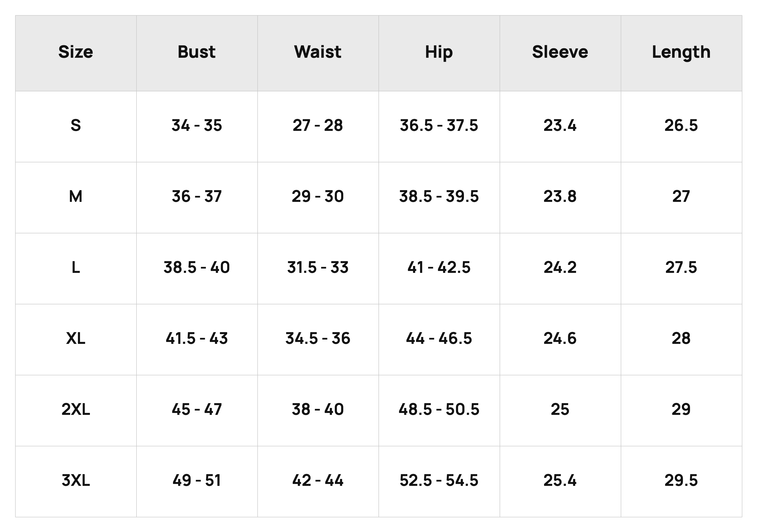The image size is (757, 532).
Task: Select bust value 45 - 47
Action: (x=197, y=409)
